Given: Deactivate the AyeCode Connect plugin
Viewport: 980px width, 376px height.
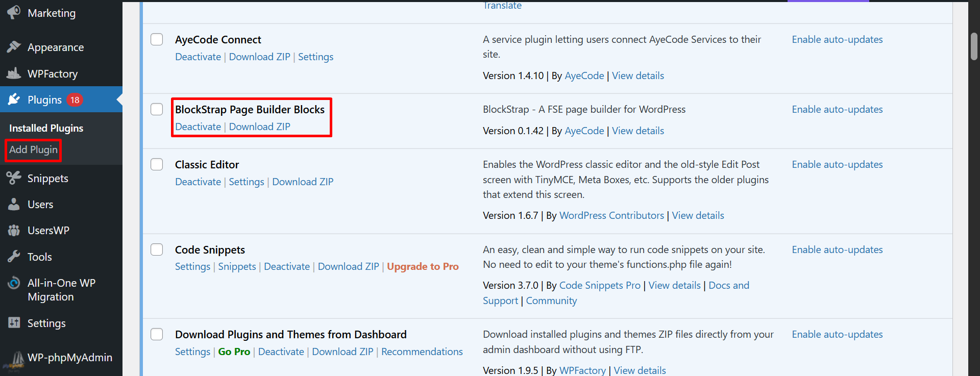Looking at the screenshot, I should [198, 57].
